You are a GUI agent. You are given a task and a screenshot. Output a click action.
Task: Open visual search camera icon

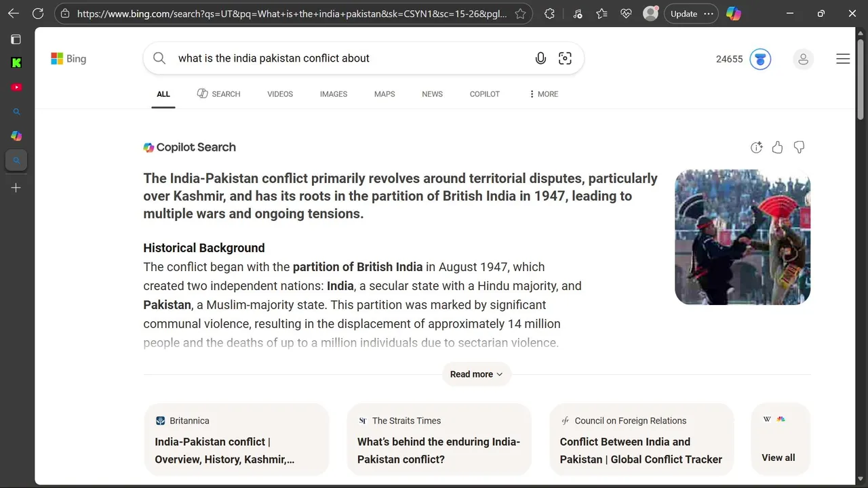pos(565,58)
